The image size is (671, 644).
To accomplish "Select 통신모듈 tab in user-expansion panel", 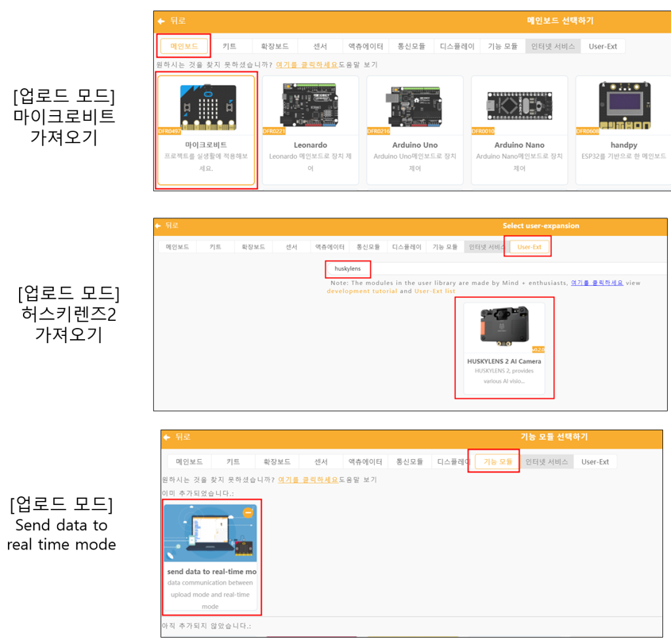I will (x=368, y=247).
